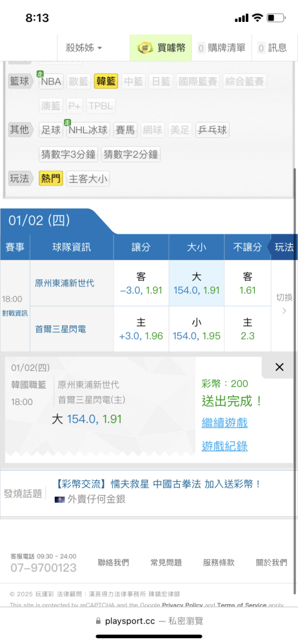Click the 讓分 column header
This screenshot has height=644, width=298.
[x=141, y=247]
